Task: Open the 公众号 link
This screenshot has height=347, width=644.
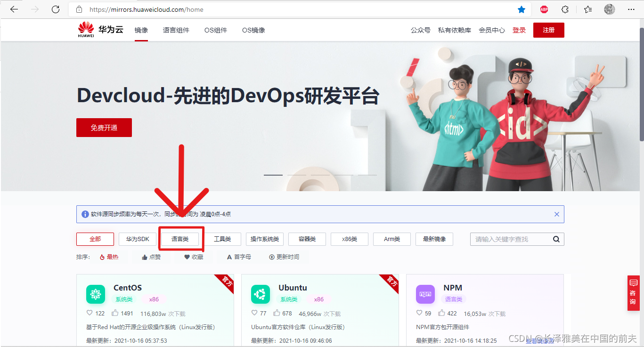Action: (x=421, y=30)
